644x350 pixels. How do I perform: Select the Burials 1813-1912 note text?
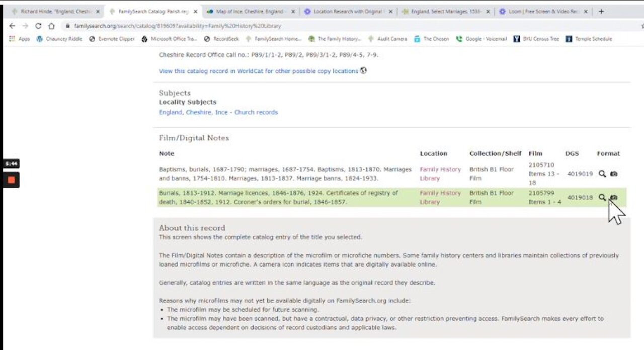(x=278, y=198)
